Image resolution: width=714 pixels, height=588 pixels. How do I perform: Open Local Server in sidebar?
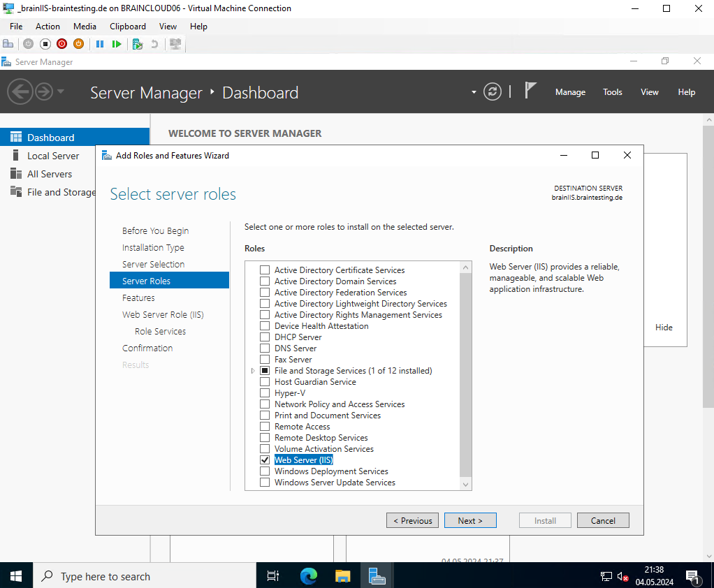(x=53, y=156)
